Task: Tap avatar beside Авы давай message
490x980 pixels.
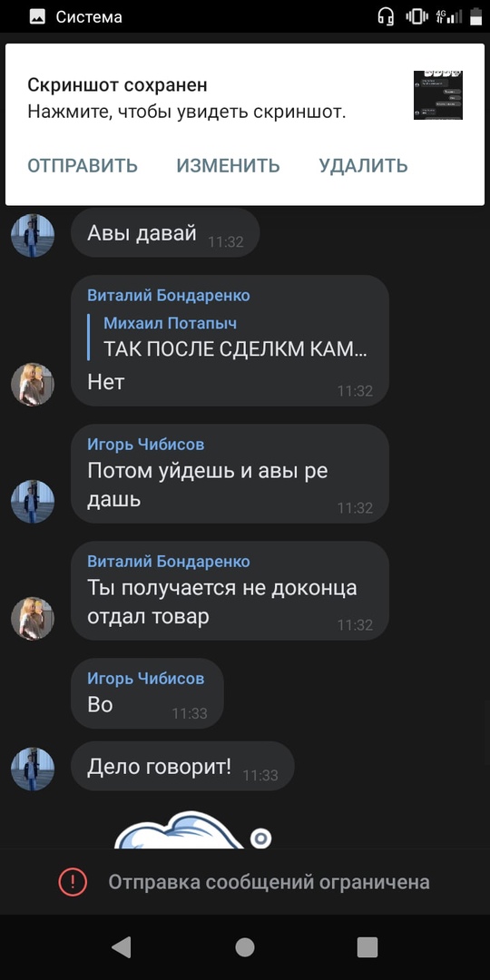Action: click(33, 236)
